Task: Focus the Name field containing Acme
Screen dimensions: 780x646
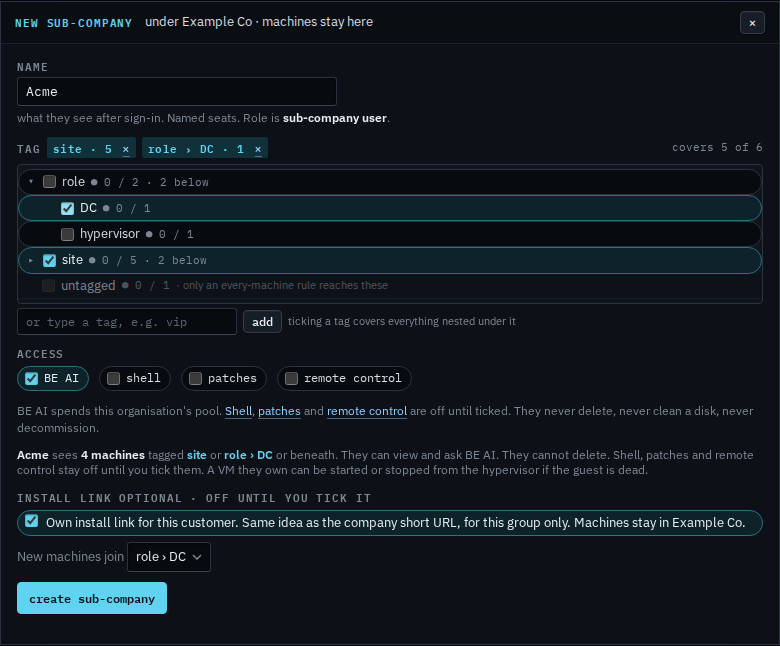Action: (x=177, y=92)
